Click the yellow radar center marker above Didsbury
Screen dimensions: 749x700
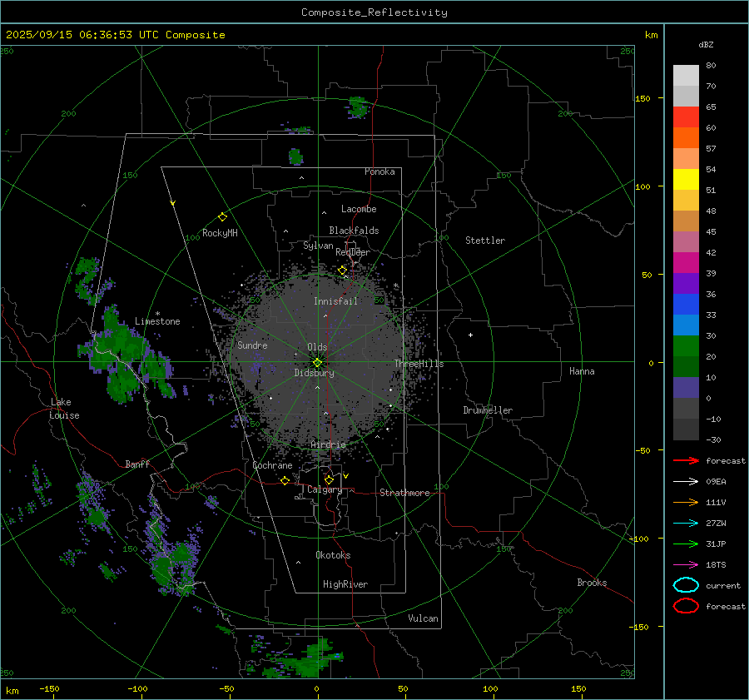(x=318, y=363)
